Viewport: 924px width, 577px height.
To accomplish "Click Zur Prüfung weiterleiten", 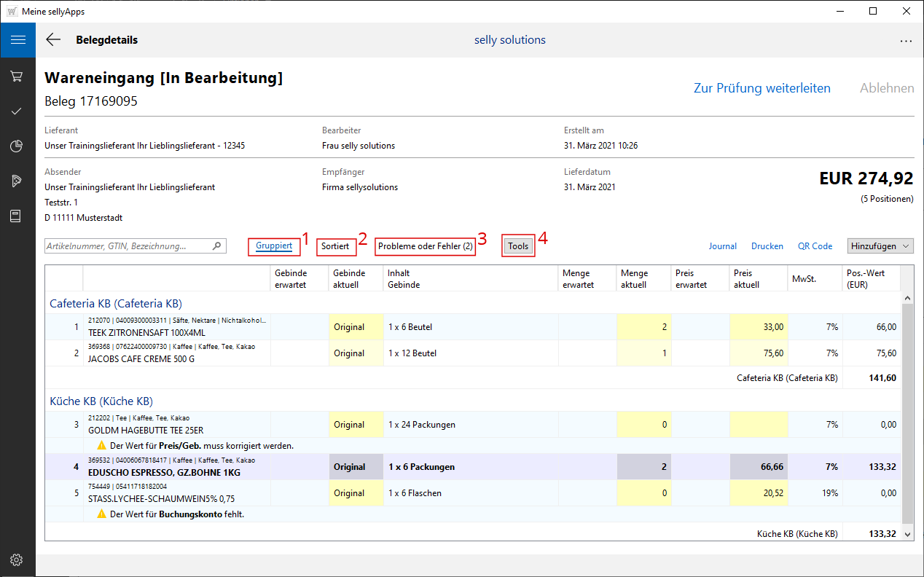I will (761, 88).
